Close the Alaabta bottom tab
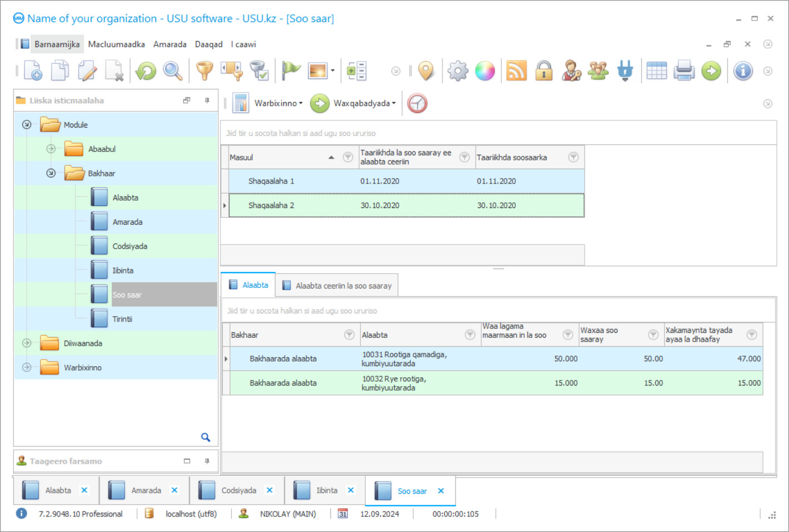Screen dimensions: 789x532 (84, 490)
